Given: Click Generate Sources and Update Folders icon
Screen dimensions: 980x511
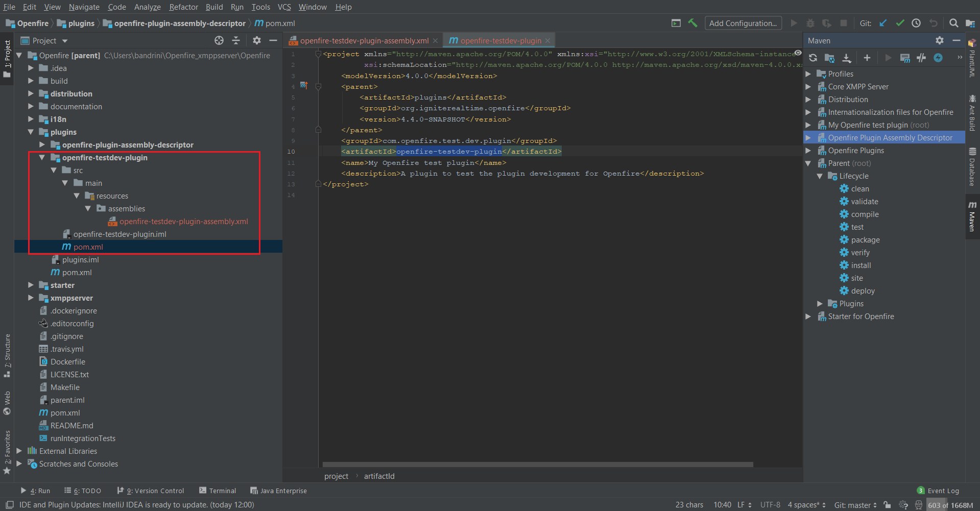Looking at the screenshot, I should click(x=830, y=58).
